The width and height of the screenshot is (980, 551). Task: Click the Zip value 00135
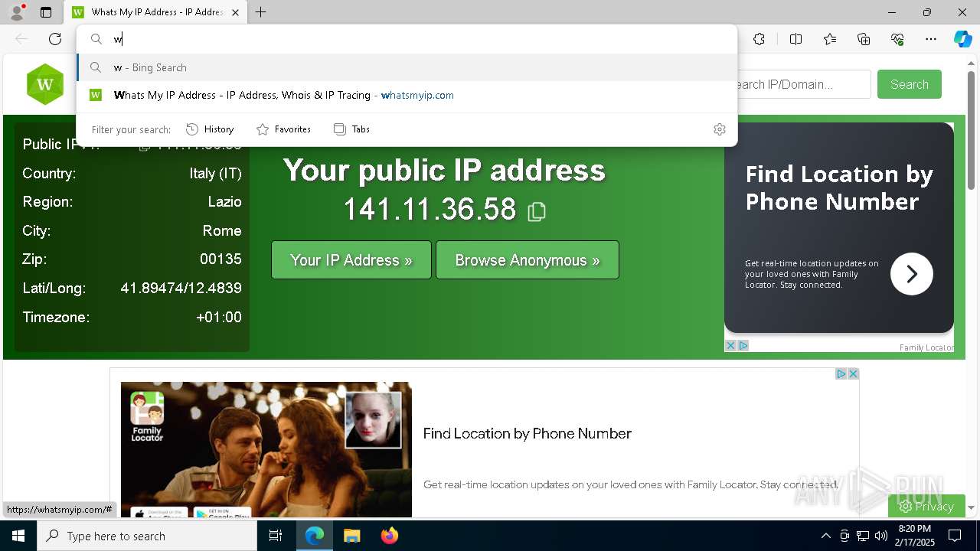pyautogui.click(x=220, y=259)
